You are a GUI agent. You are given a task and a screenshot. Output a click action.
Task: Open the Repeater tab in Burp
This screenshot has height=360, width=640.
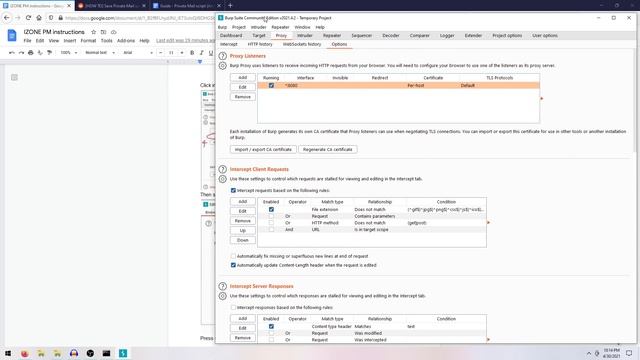click(x=332, y=36)
